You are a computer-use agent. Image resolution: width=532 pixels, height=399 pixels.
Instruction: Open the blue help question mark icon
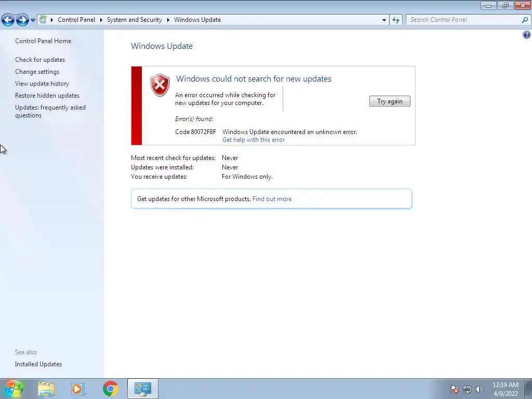point(527,35)
